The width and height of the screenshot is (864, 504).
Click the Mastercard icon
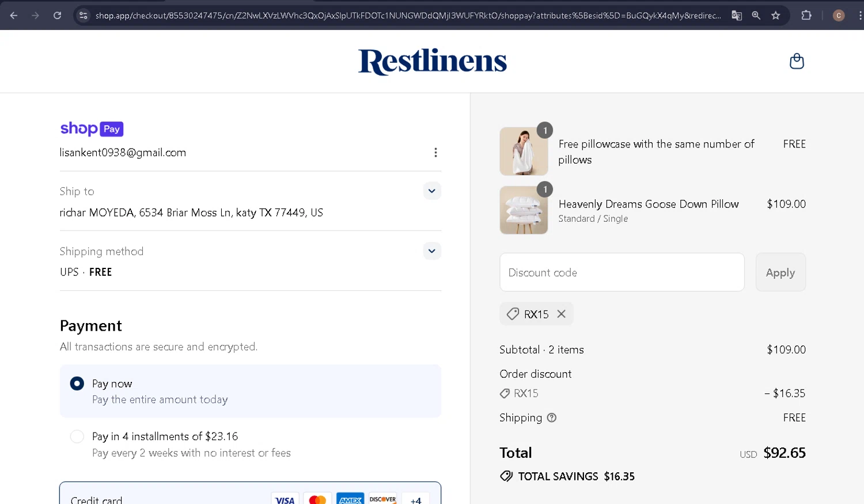point(317,499)
